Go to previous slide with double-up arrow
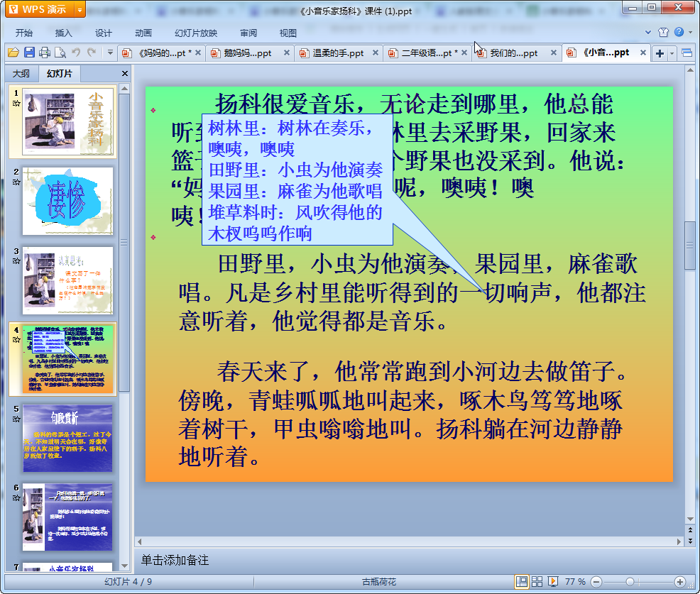700x594 pixels. point(690,530)
